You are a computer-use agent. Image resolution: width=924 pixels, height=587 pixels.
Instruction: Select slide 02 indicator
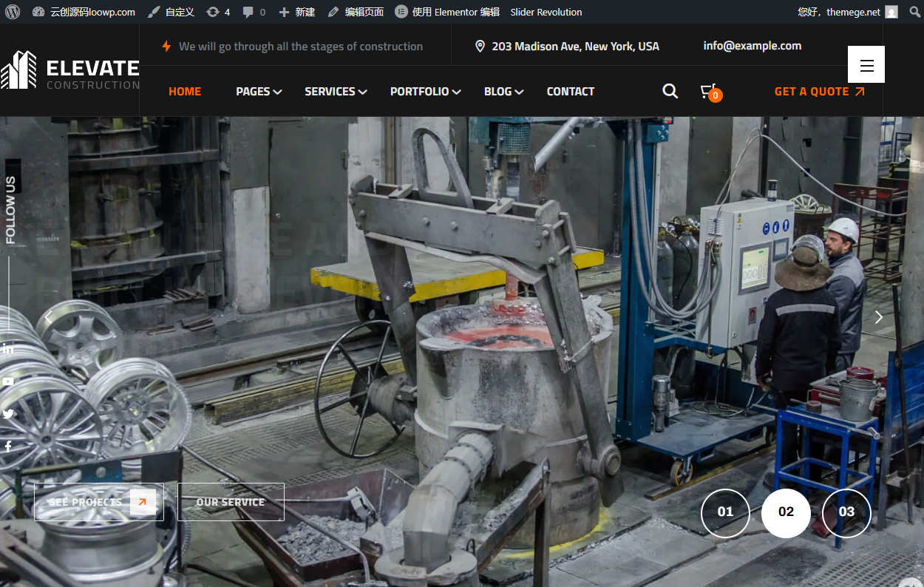(x=786, y=512)
